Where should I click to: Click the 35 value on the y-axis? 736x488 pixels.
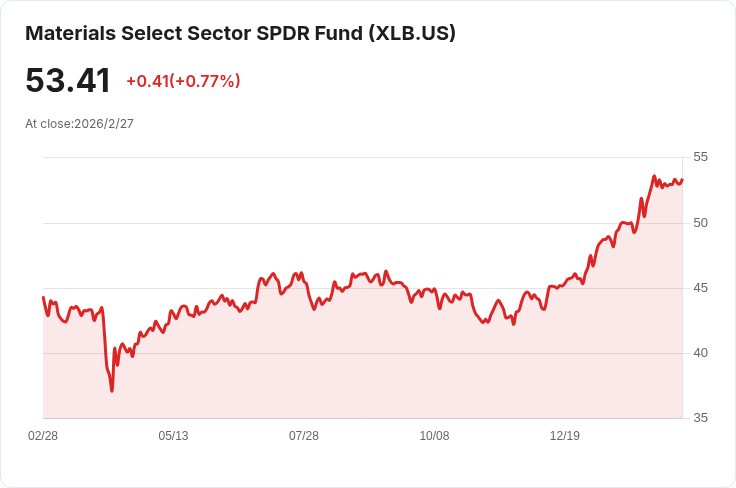point(700,418)
